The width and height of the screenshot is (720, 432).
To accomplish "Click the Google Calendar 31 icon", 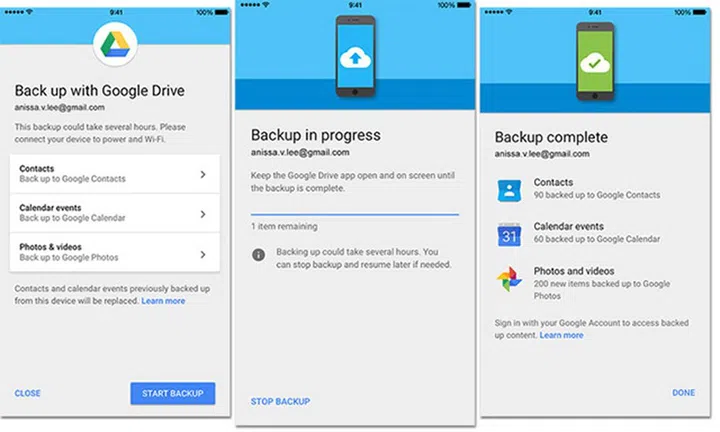I will [x=508, y=235].
